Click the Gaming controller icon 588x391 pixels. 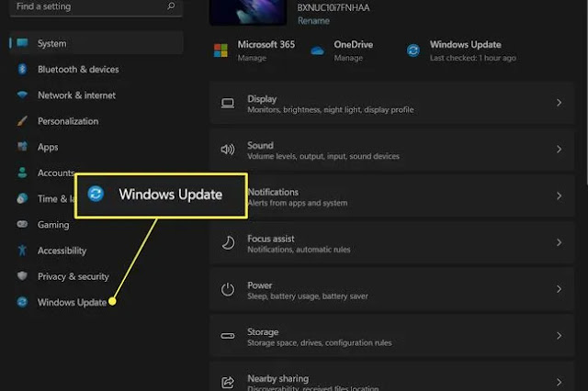pyautogui.click(x=22, y=224)
